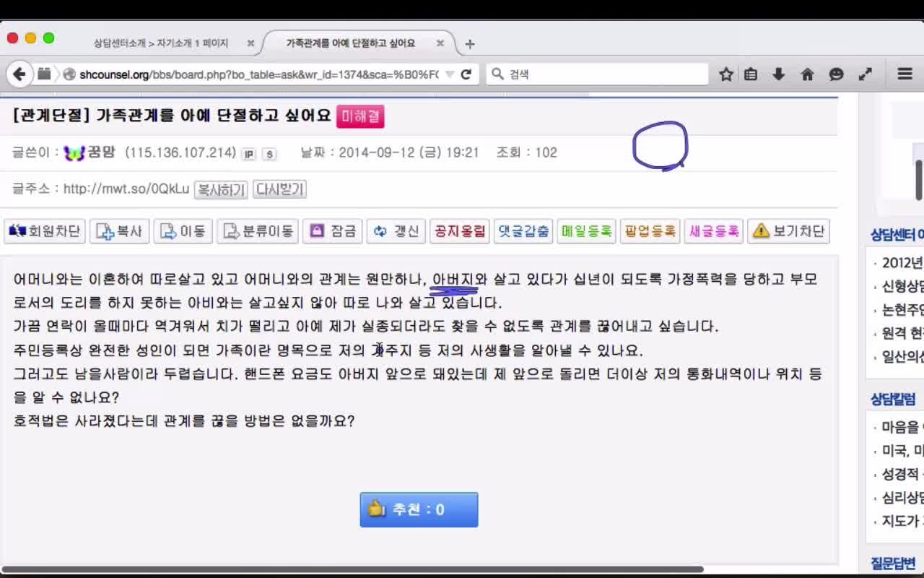Go back with browser back arrow
The width and height of the screenshot is (924, 578).
(19, 74)
